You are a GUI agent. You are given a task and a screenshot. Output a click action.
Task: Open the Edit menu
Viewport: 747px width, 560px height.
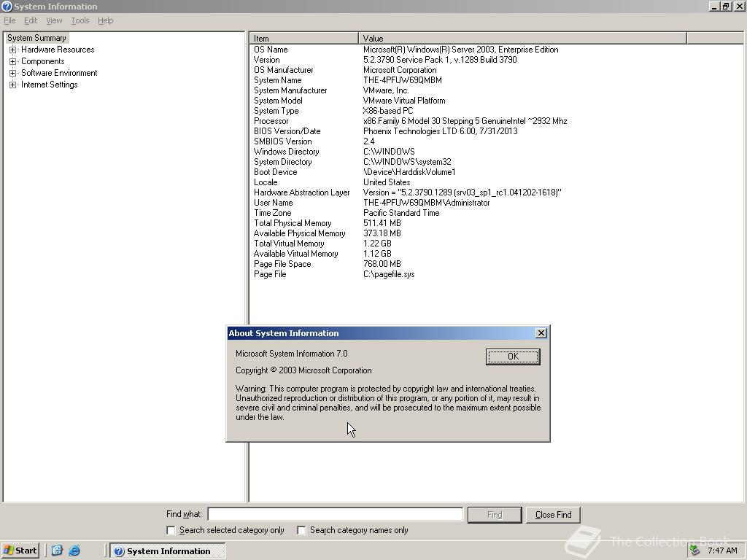[x=31, y=20]
